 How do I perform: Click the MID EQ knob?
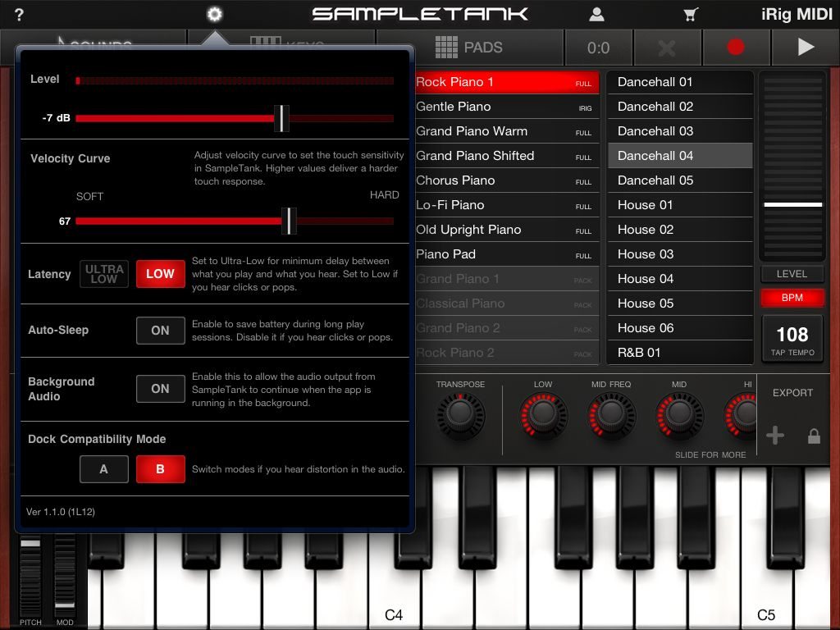[x=679, y=416]
